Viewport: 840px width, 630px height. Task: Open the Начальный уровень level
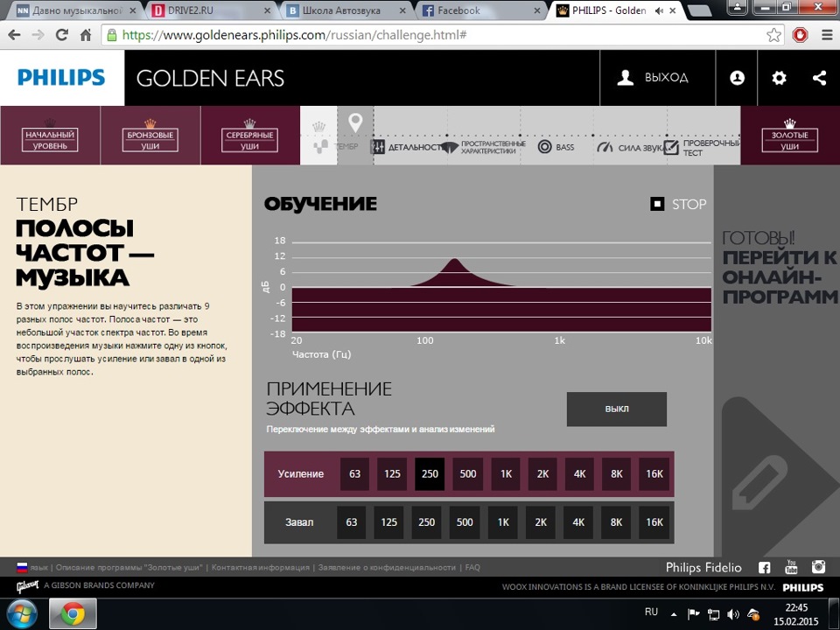point(50,136)
